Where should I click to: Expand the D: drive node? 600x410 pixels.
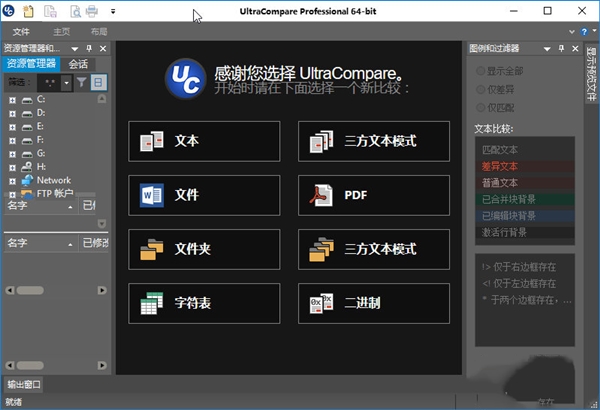pos(12,114)
